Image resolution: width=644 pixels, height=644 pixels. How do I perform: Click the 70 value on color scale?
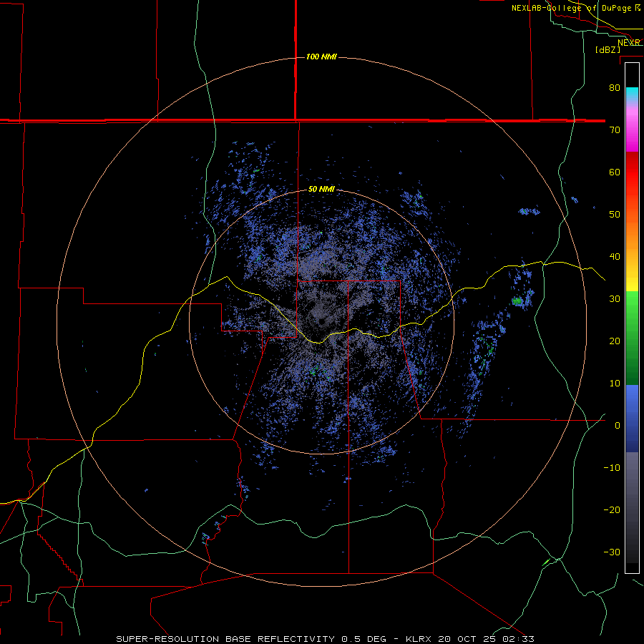click(615, 130)
